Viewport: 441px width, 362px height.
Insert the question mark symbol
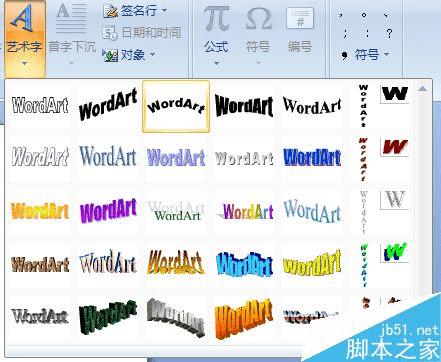click(389, 33)
